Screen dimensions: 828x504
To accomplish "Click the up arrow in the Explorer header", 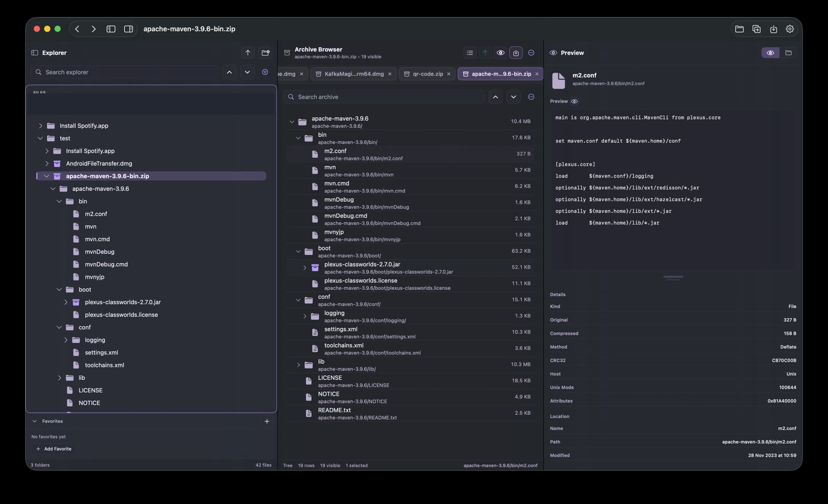I will (248, 53).
